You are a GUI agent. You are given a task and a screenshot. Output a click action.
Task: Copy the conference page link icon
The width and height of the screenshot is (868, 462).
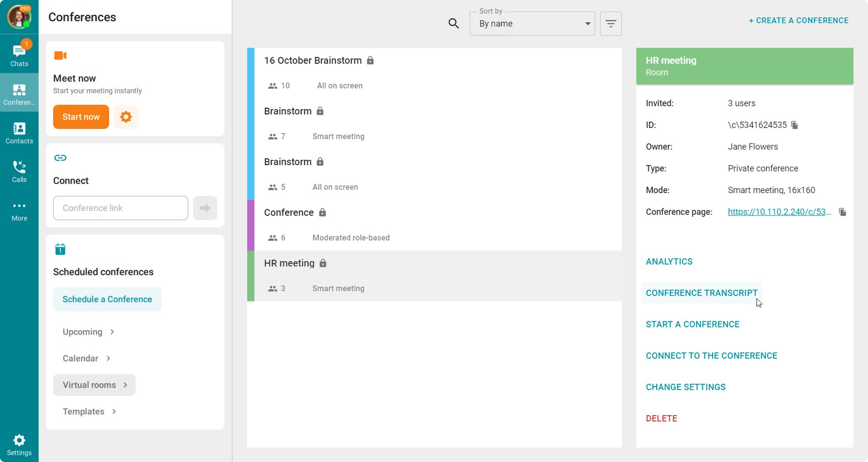point(842,212)
